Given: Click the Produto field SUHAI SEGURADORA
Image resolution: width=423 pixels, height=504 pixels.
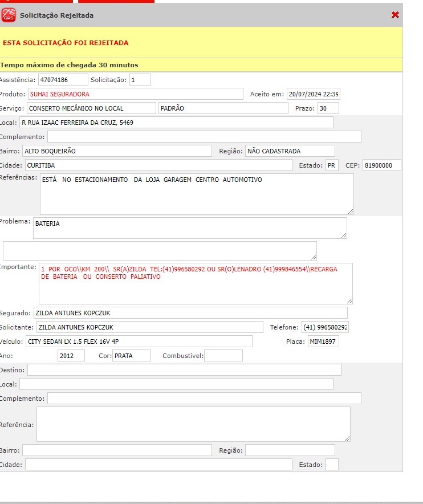Looking at the screenshot, I should tap(135, 94).
